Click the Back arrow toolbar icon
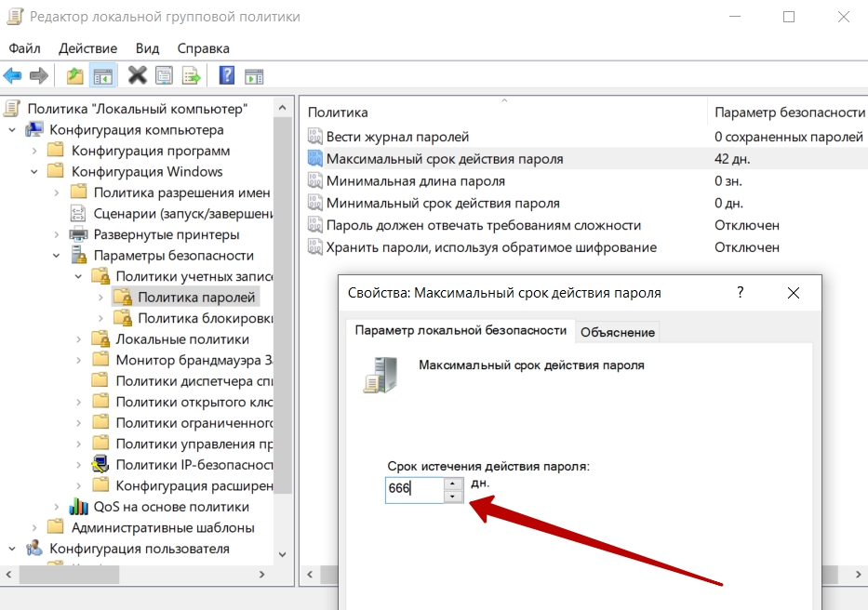The width and height of the screenshot is (868, 610). [x=12, y=75]
